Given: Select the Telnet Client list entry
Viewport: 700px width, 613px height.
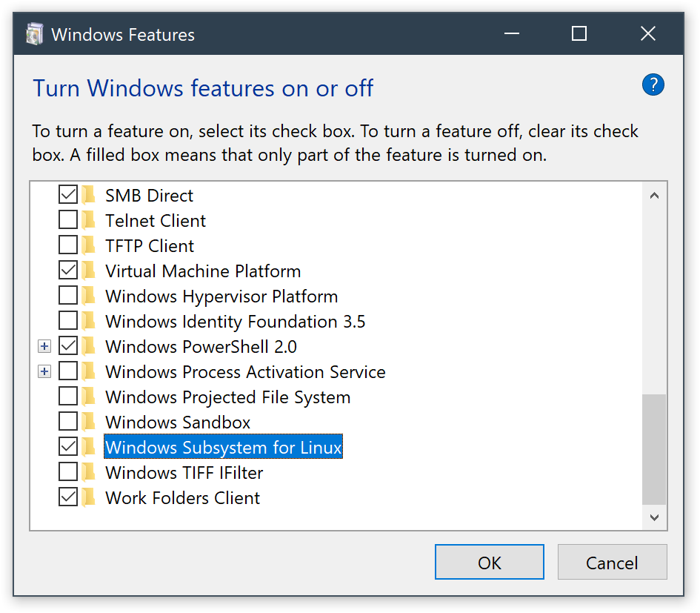Looking at the screenshot, I should click(x=156, y=220).
